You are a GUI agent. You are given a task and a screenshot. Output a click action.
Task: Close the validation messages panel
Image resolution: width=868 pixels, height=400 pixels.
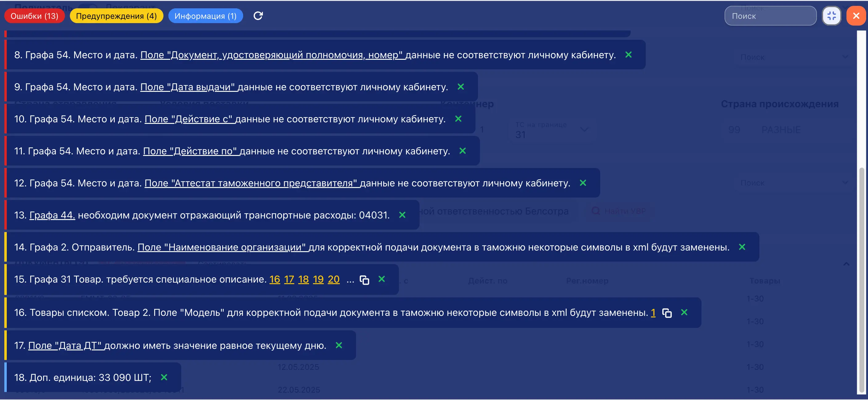click(x=856, y=15)
